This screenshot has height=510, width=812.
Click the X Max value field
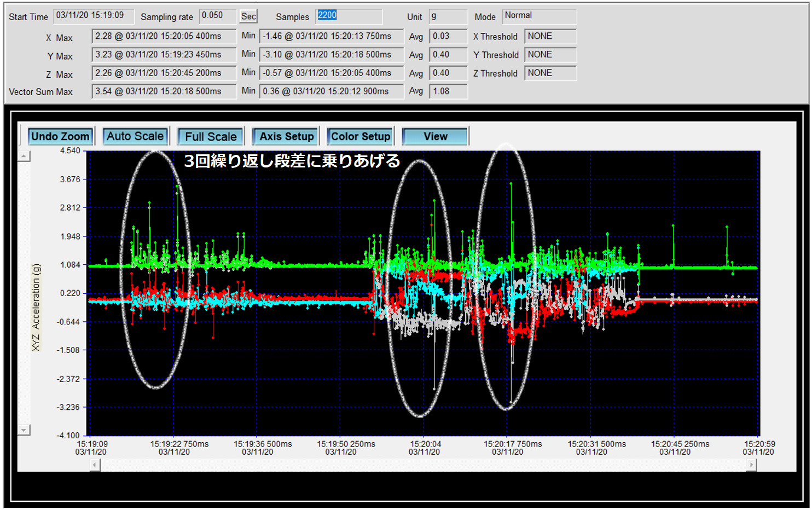[x=164, y=37]
